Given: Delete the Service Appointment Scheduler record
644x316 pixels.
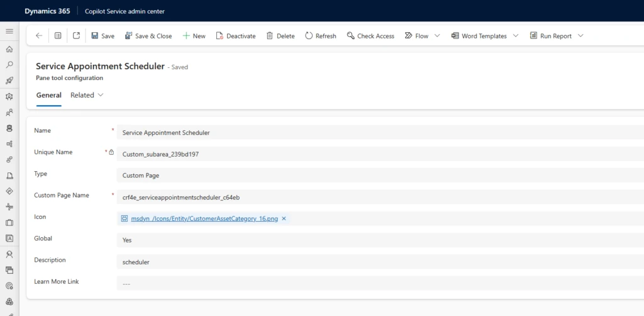Looking at the screenshot, I should pyautogui.click(x=280, y=36).
